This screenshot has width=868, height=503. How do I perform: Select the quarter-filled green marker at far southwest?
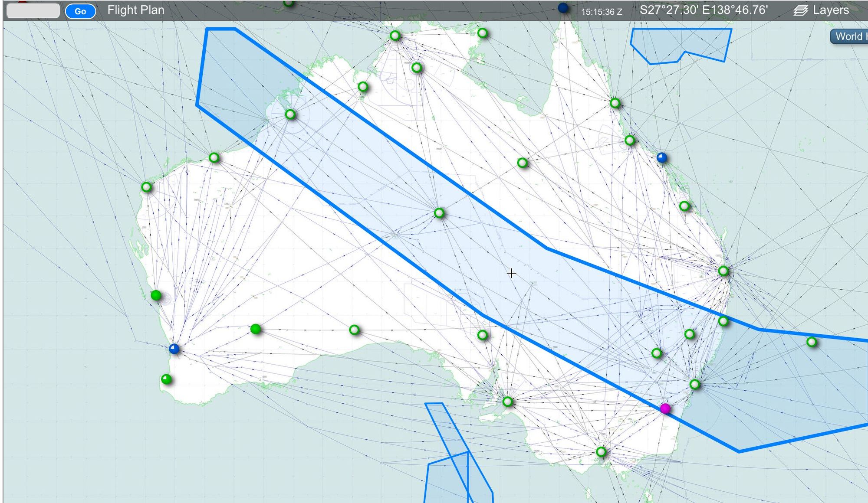(x=166, y=379)
